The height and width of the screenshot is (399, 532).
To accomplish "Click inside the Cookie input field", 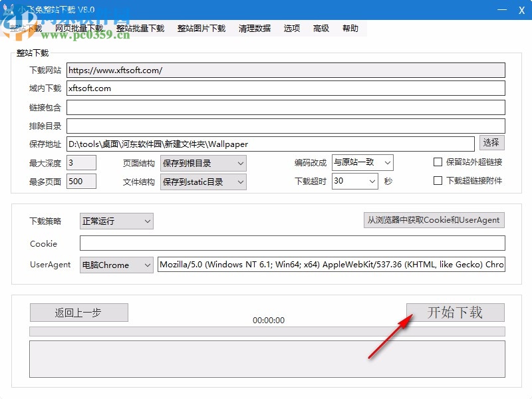I will pyautogui.click(x=293, y=243).
